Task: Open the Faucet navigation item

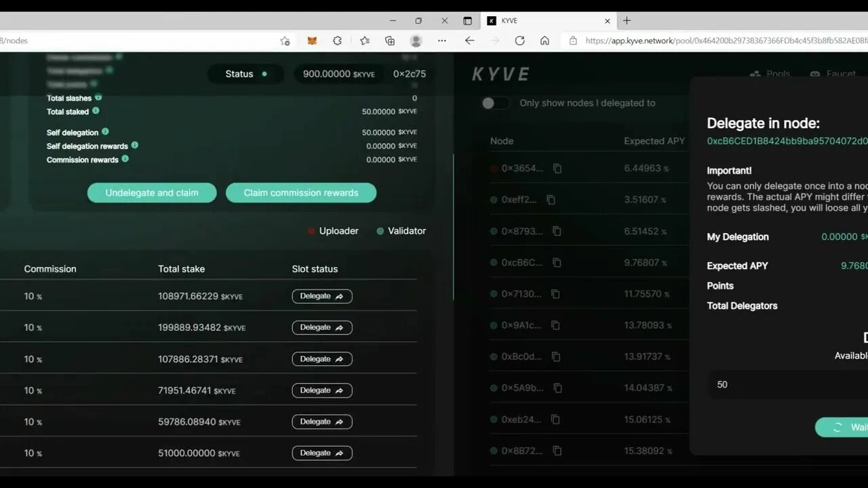Action: coord(833,74)
